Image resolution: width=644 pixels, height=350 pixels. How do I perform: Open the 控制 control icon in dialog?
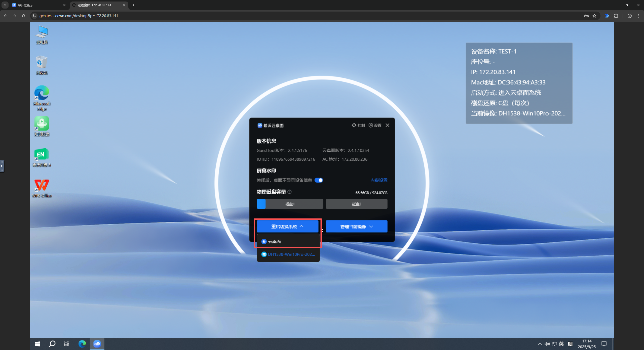pos(358,125)
